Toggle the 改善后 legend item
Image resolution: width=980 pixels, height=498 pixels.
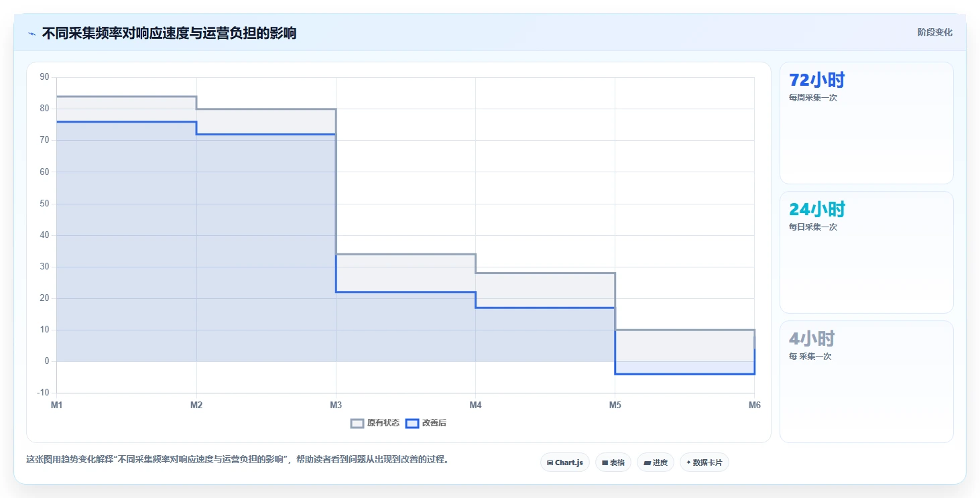coord(426,423)
